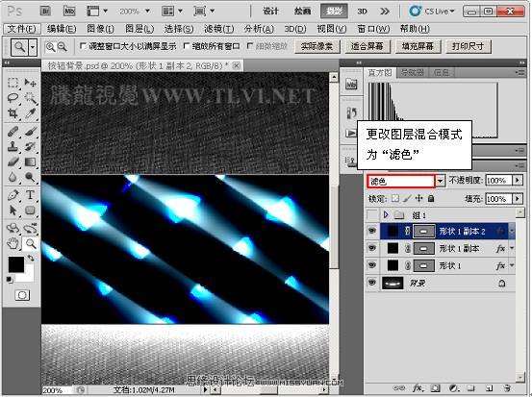Open the tool preset picker arrow
Image resolution: width=532 pixels, height=397 pixels.
(33, 47)
